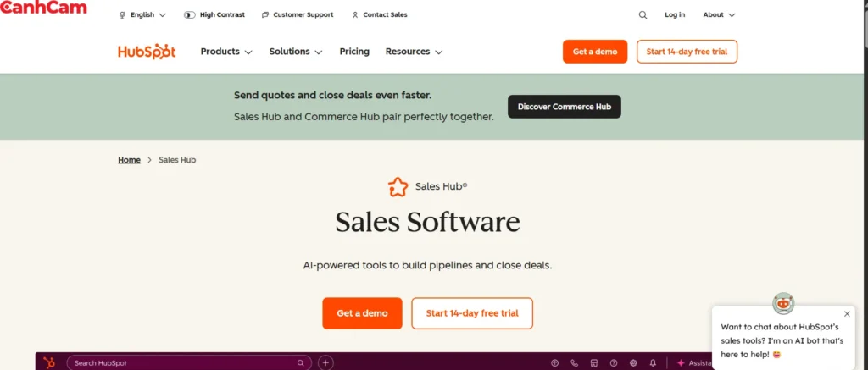
Task: Click the header Get a demo button
Action: tap(595, 52)
